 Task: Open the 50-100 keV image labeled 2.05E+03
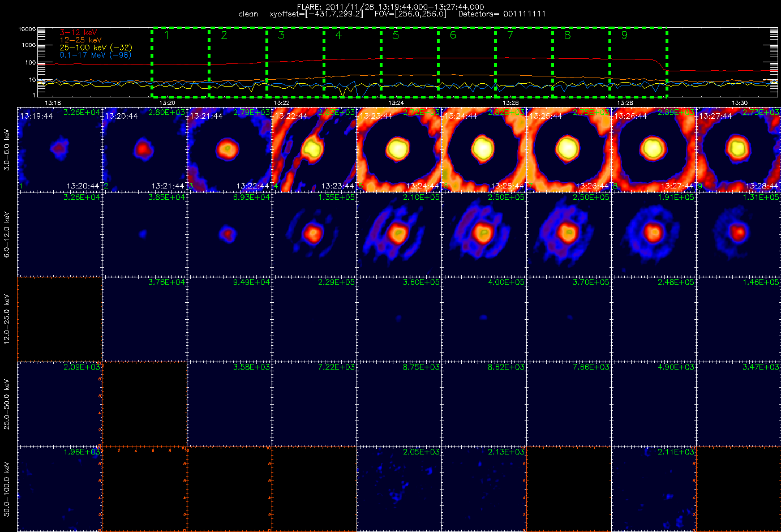point(399,489)
